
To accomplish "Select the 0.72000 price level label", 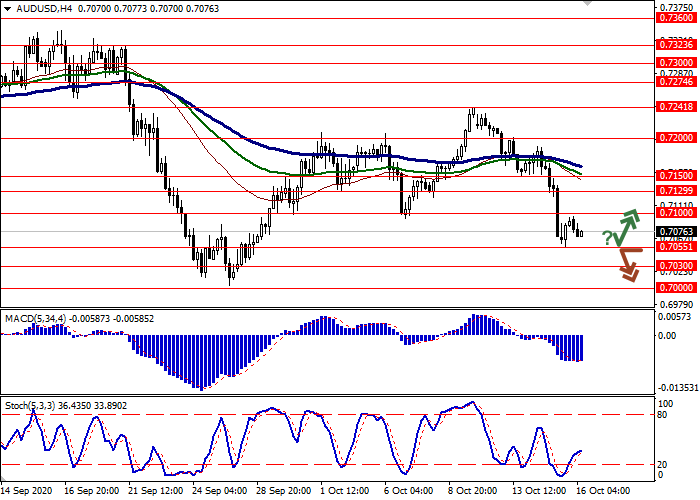I will [x=676, y=138].
